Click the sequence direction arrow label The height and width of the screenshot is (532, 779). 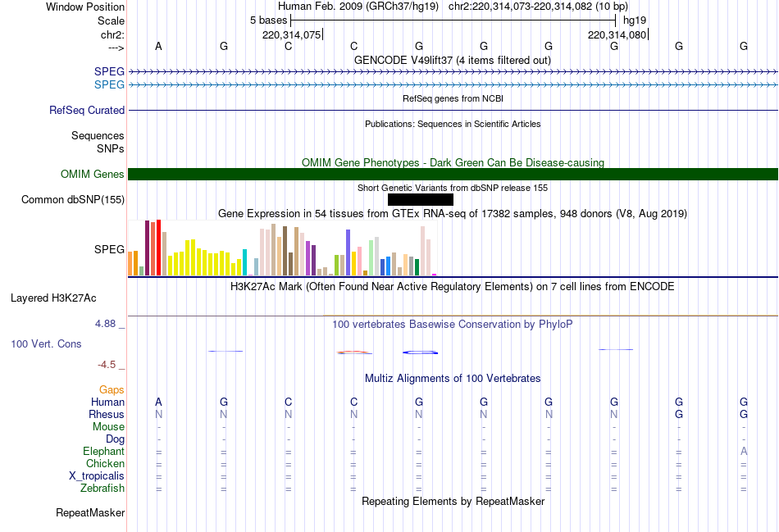tap(116, 48)
